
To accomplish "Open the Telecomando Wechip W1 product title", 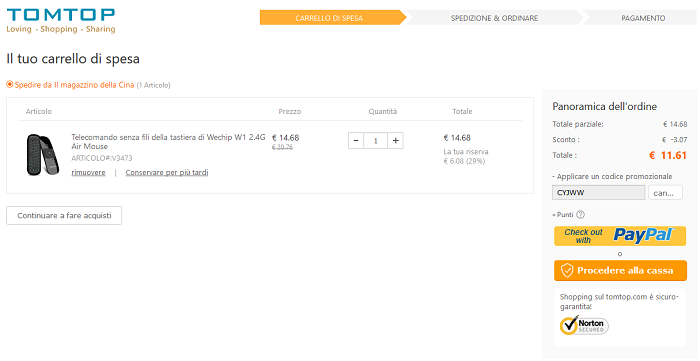I will (168, 141).
